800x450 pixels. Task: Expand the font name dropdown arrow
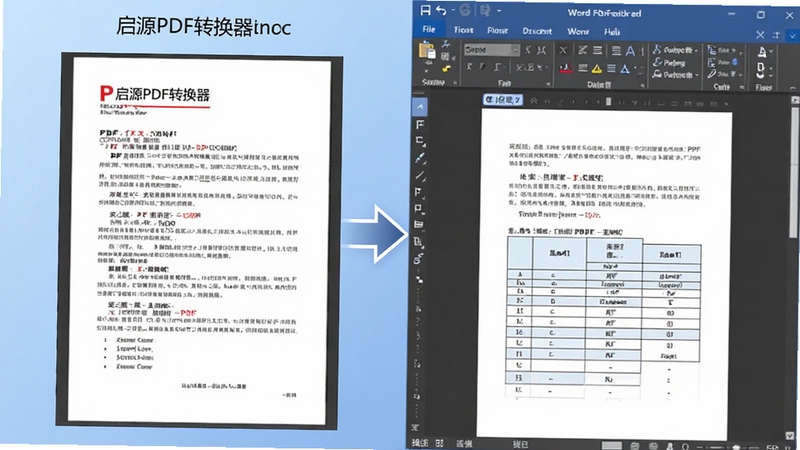pyautogui.click(x=516, y=50)
